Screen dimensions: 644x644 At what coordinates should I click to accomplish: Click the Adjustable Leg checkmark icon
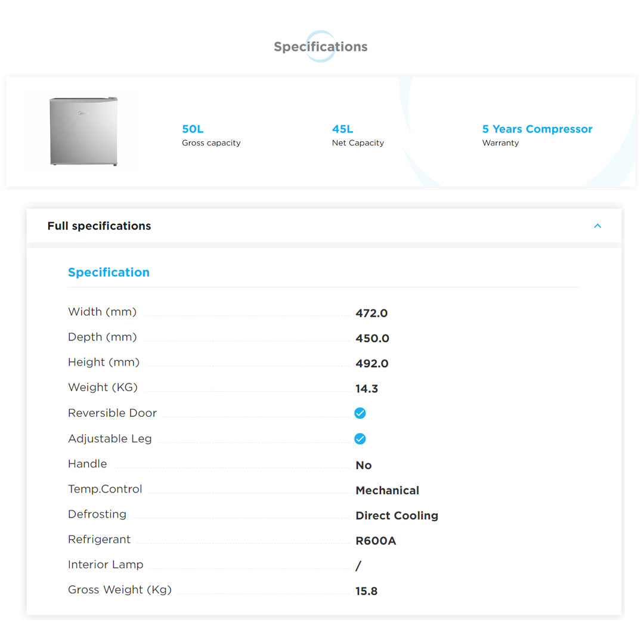[x=360, y=439]
